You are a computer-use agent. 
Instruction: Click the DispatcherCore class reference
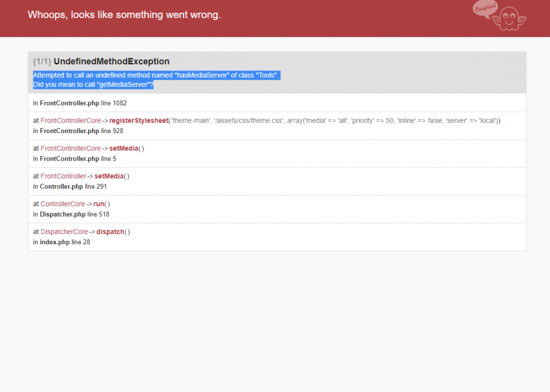[64, 231]
